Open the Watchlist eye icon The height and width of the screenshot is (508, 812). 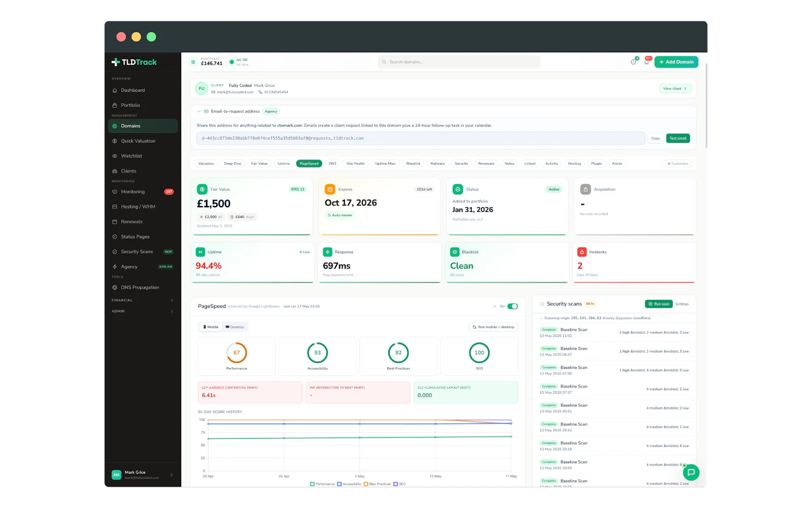tap(115, 156)
